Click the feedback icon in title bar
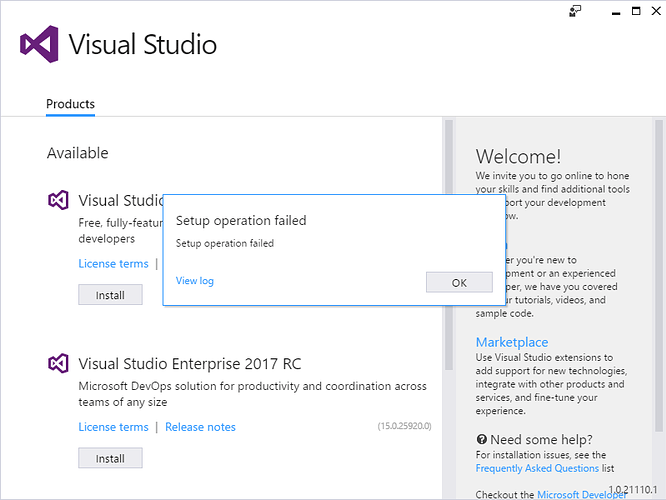 [x=575, y=11]
